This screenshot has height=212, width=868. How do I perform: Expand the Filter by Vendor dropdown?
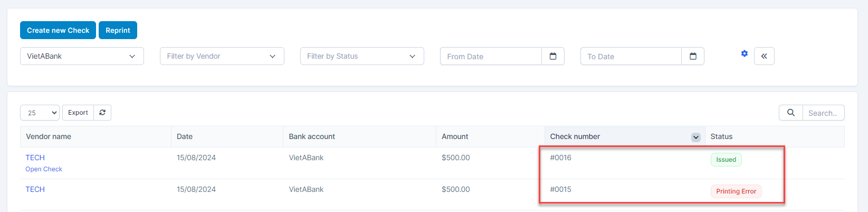[222, 56]
